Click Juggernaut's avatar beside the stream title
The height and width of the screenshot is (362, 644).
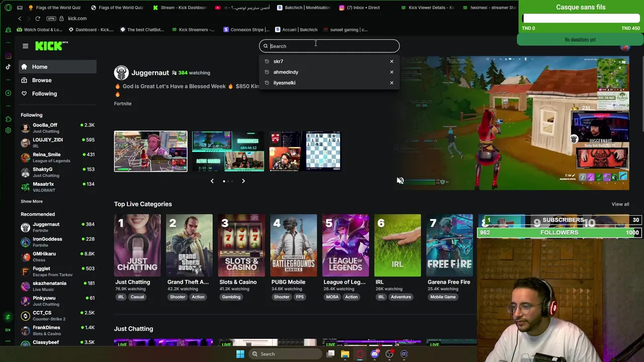(x=121, y=73)
